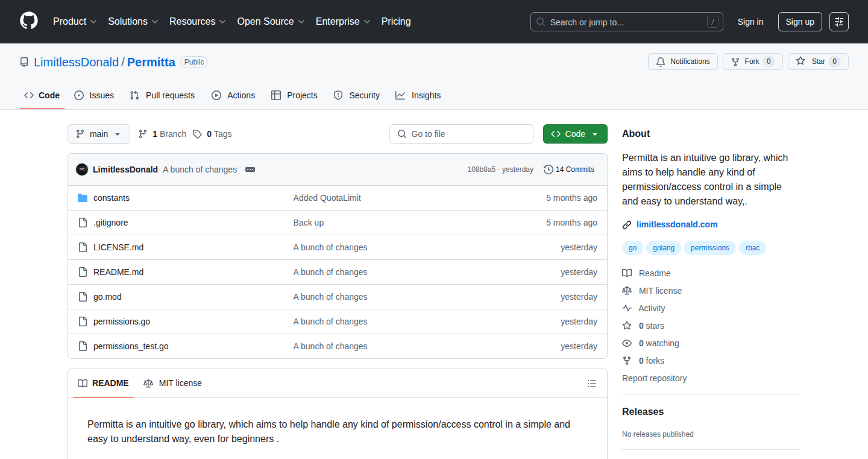The width and height of the screenshot is (868, 459).
Task: Focus the Search or jump to field
Action: 627,22
